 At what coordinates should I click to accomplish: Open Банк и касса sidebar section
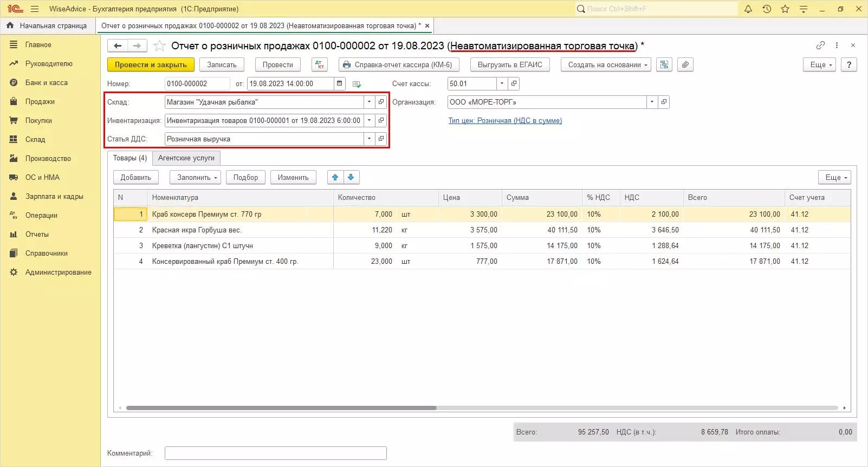tap(46, 82)
